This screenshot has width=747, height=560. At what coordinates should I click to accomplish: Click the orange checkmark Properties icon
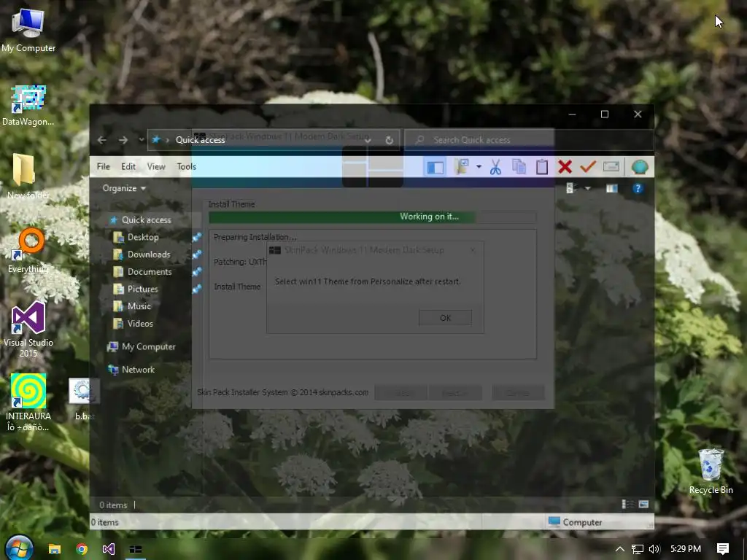coord(588,167)
